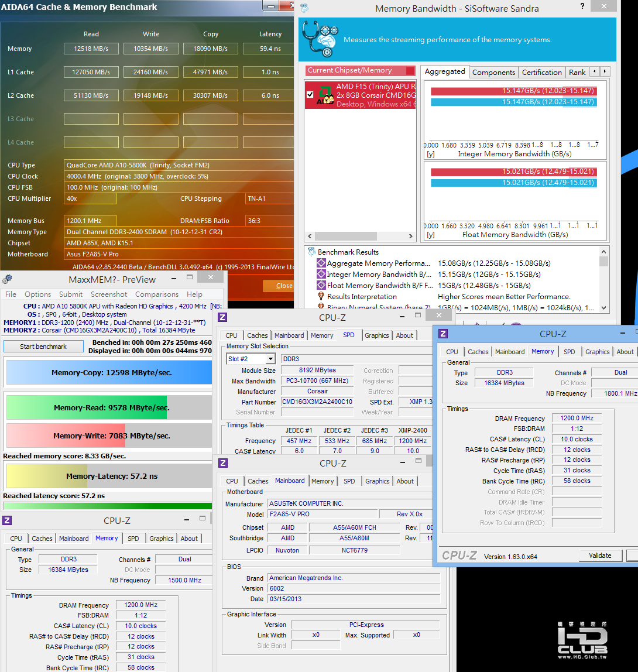Open MaxxMEM Screenshot menu
Viewport: 638px width, 672px height.
109,294
